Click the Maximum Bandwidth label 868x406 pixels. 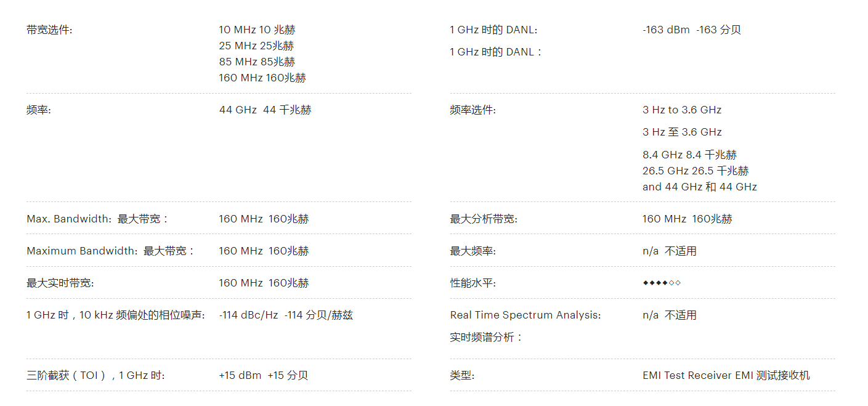(110, 251)
